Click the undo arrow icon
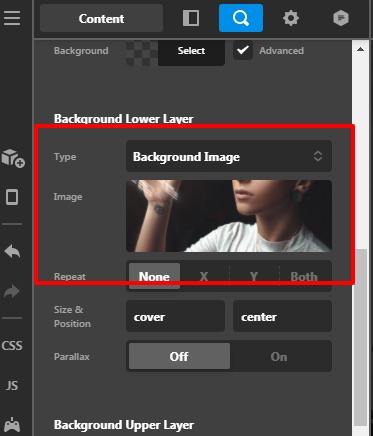373x436 pixels. (12, 251)
